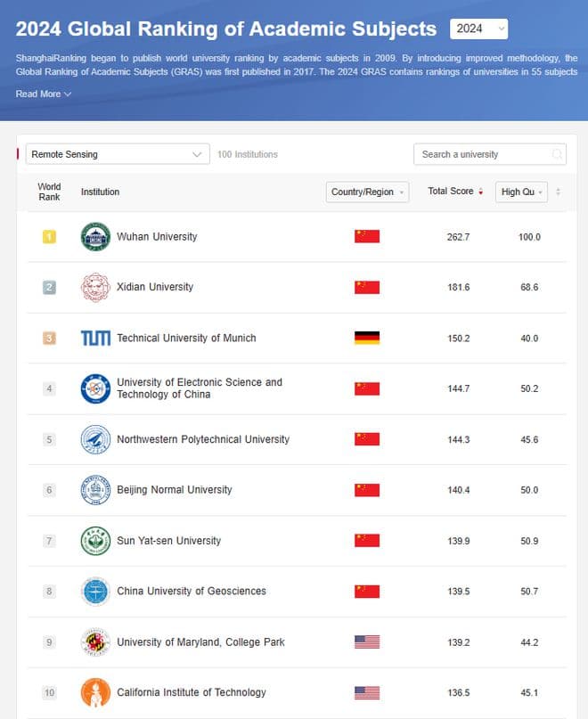Select High Qu score 68.6
The image size is (588, 719).
click(529, 288)
